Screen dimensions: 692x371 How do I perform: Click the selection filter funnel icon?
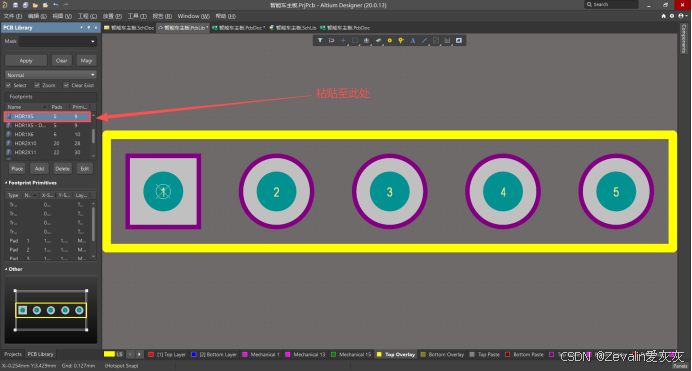click(320, 41)
